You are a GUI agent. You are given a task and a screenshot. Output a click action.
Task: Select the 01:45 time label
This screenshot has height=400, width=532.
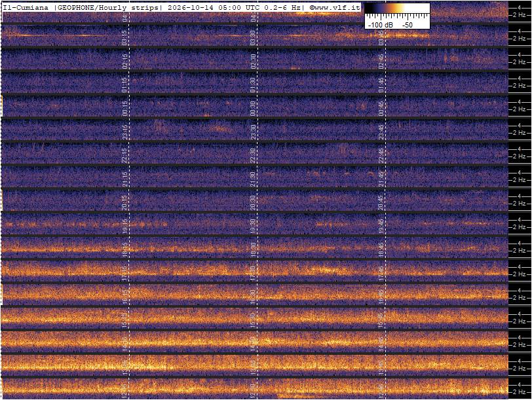point(381,84)
